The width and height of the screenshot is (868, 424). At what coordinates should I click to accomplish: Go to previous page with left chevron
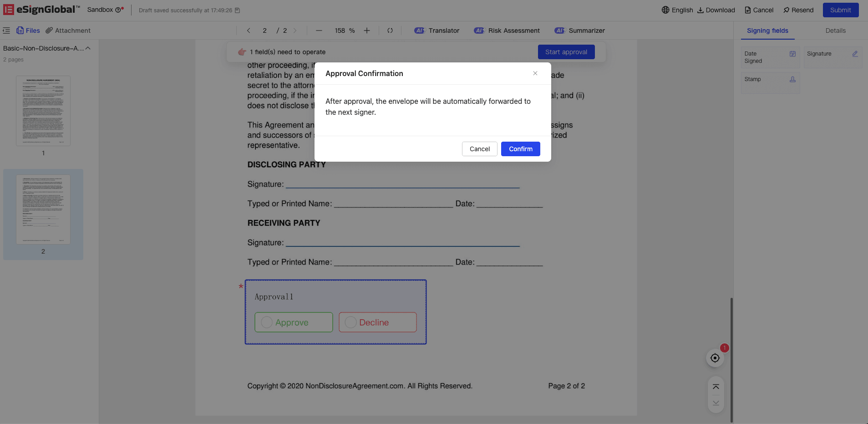249,31
